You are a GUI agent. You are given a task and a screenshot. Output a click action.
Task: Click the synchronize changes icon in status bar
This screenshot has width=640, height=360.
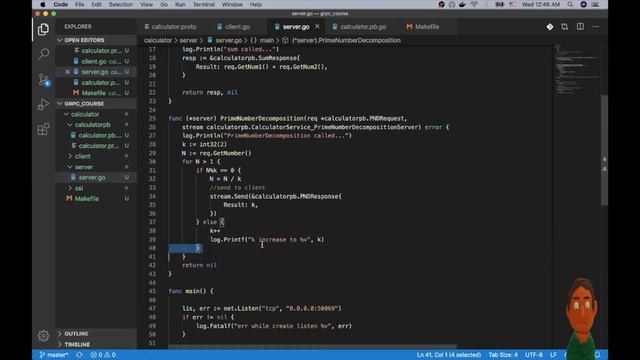click(x=79, y=355)
